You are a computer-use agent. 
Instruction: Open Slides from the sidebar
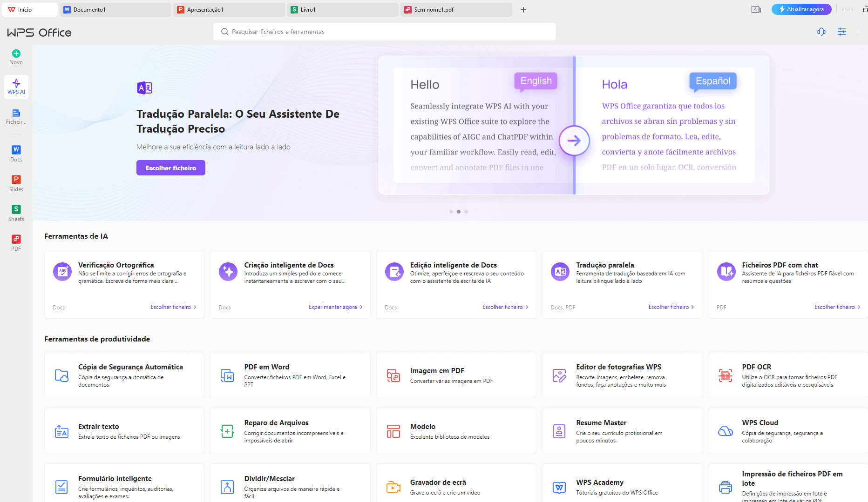(16, 183)
